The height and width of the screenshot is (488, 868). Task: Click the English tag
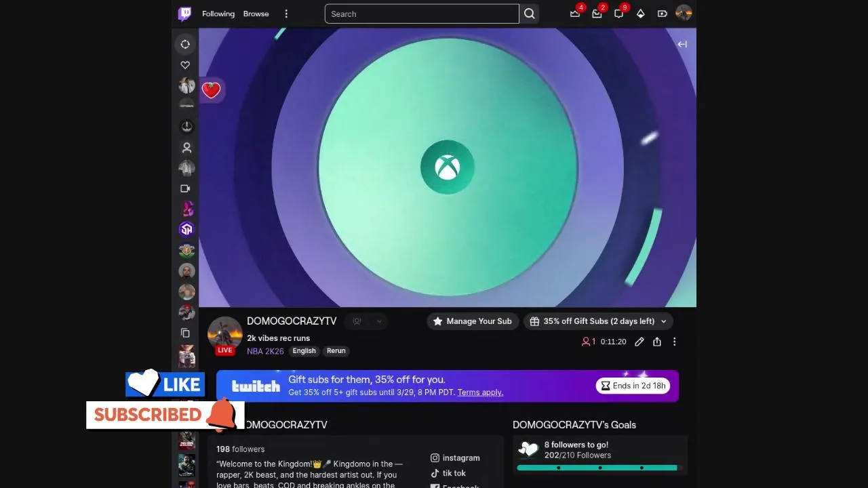pyautogui.click(x=304, y=351)
